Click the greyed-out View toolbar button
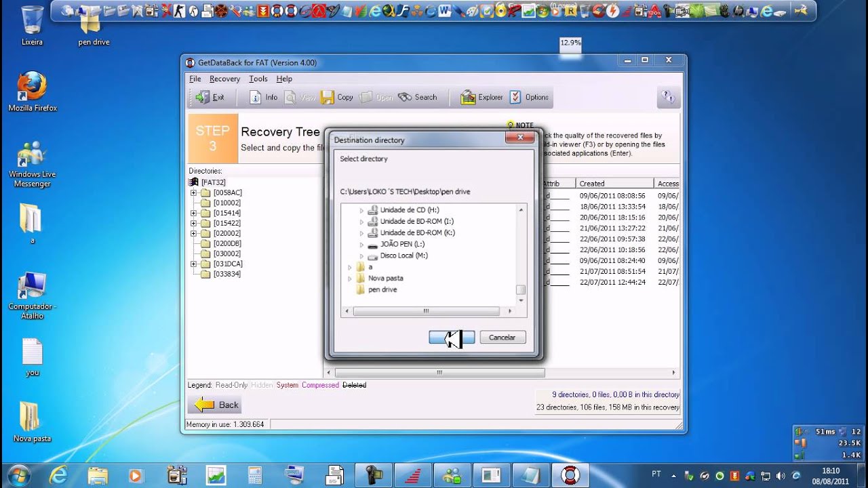Screen dimensions: 868x488 click(300, 98)
